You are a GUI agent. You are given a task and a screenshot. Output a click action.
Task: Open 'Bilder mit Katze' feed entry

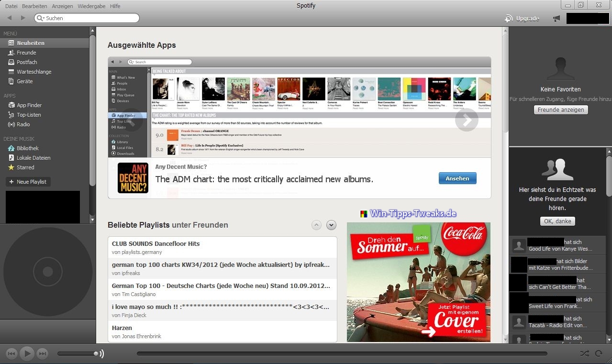557,265
